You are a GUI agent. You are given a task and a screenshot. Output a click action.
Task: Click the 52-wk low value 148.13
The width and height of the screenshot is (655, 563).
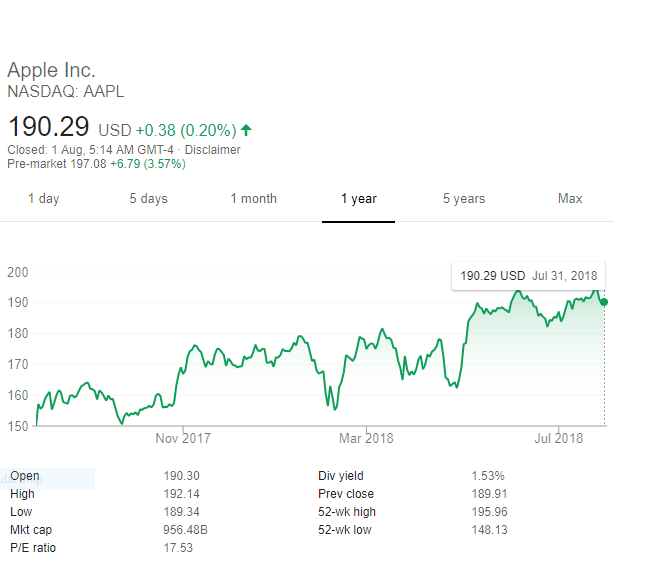[489, 530]
